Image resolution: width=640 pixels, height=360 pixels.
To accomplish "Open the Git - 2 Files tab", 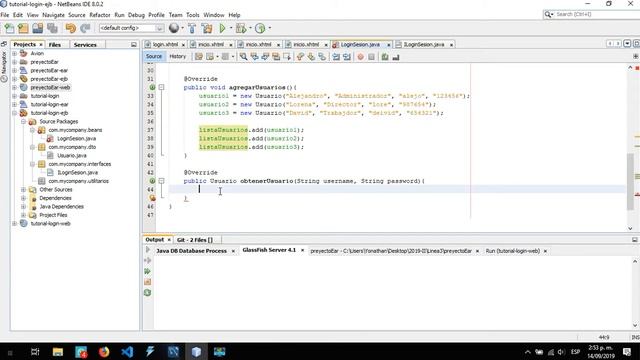I will click(195, 240).
